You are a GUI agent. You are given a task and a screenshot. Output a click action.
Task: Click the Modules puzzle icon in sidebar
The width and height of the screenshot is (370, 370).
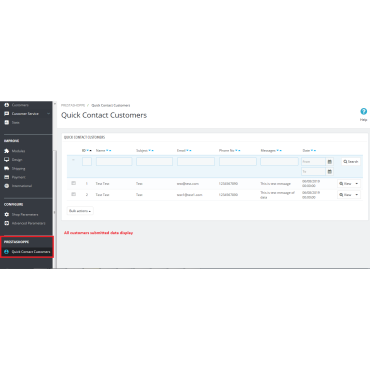tap(6, 151)
